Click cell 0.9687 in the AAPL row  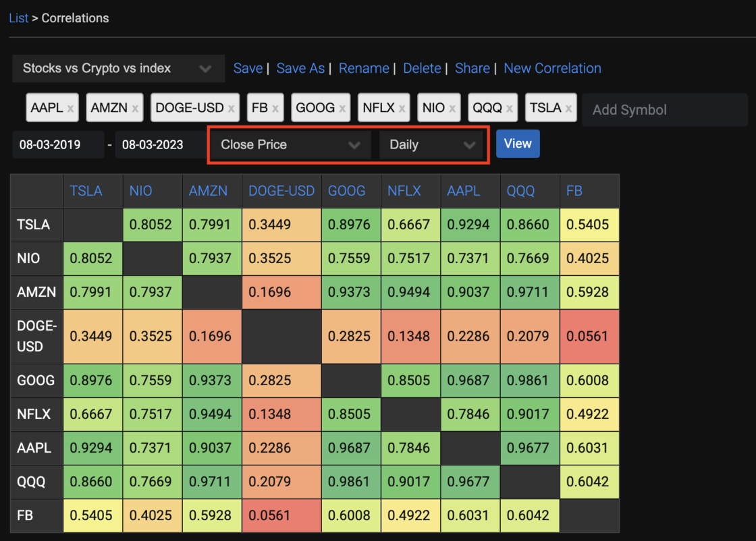click(351, 448)
